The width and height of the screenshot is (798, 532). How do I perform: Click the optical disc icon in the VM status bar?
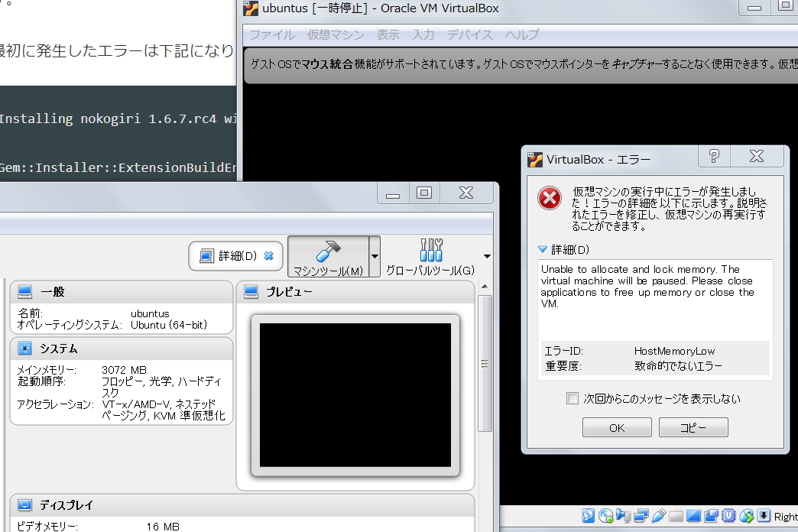point(605,516)
